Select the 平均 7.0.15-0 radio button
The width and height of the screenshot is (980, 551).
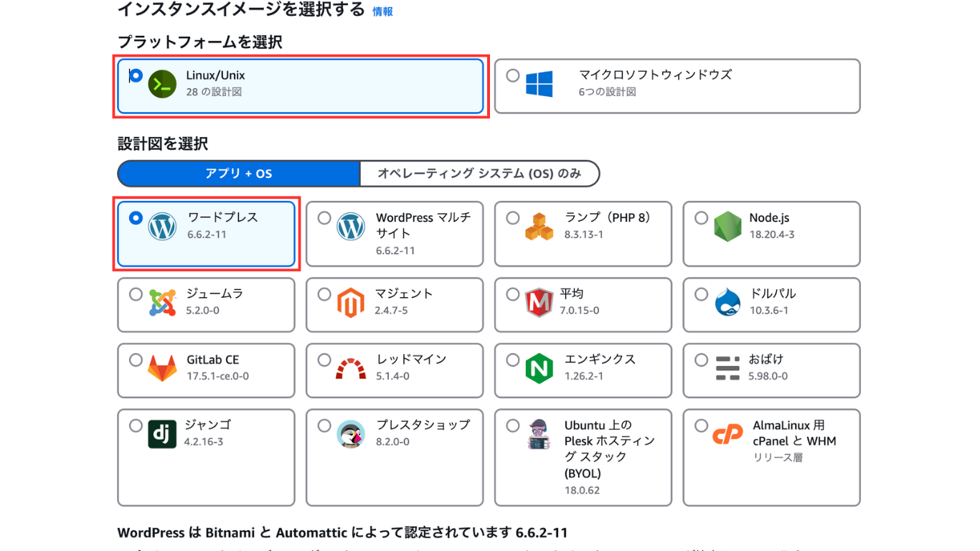(512, 294)
